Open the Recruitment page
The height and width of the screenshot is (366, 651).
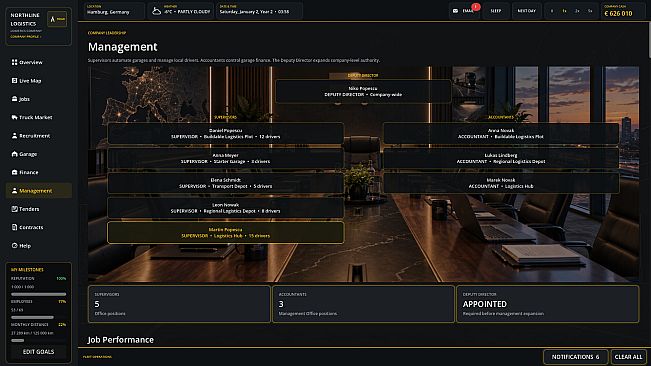[x=39, y=136]
